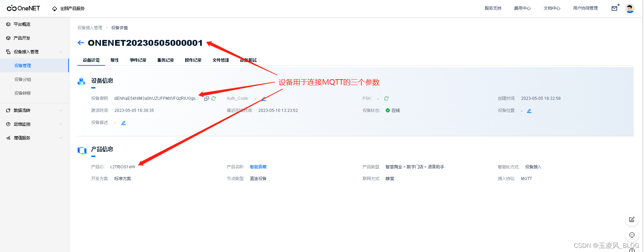Edit the 设备位置 field
The height and width of the screenshot is (252, 644).
(x=529, y=111)
